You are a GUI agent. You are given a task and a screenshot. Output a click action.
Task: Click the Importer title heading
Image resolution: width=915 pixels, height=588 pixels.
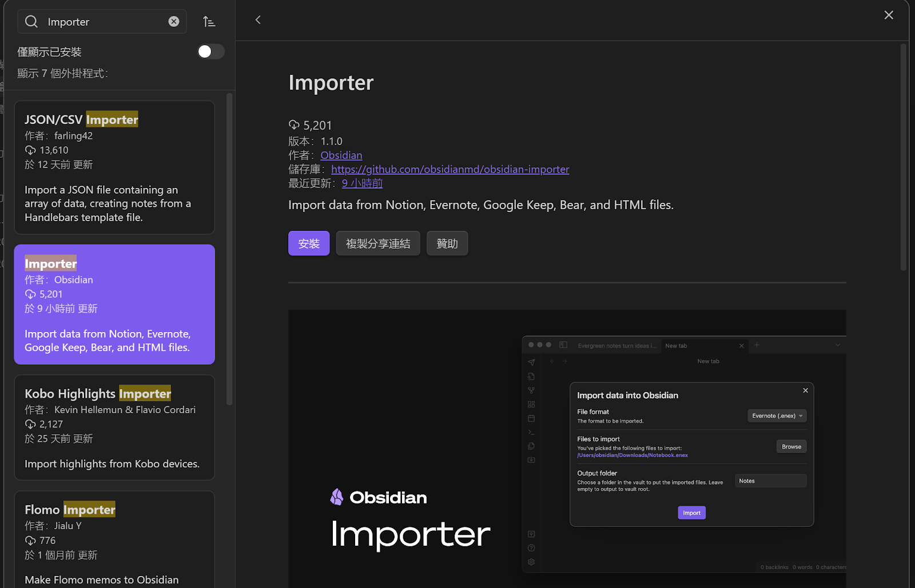(x=331, y=83)
